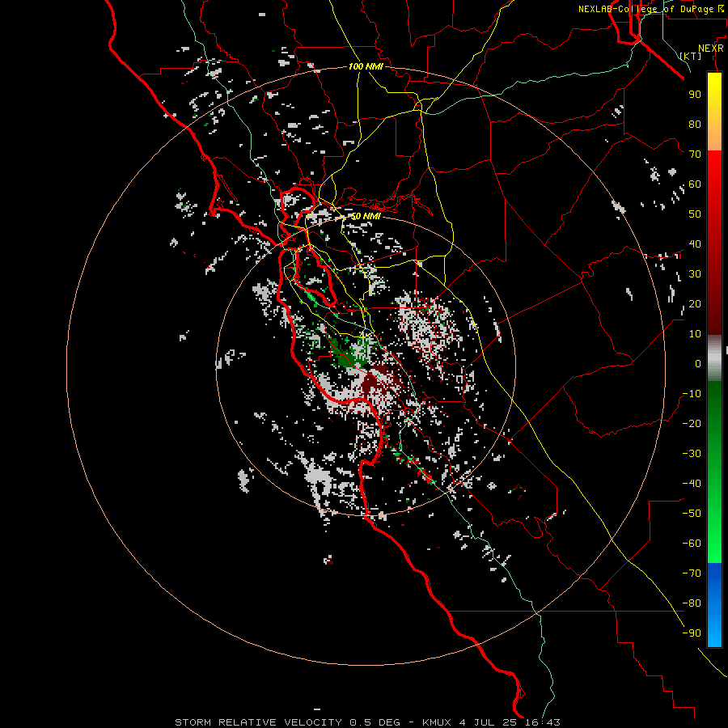
Task: Click the "KMUX" station ID in caption
Action: 437,722
